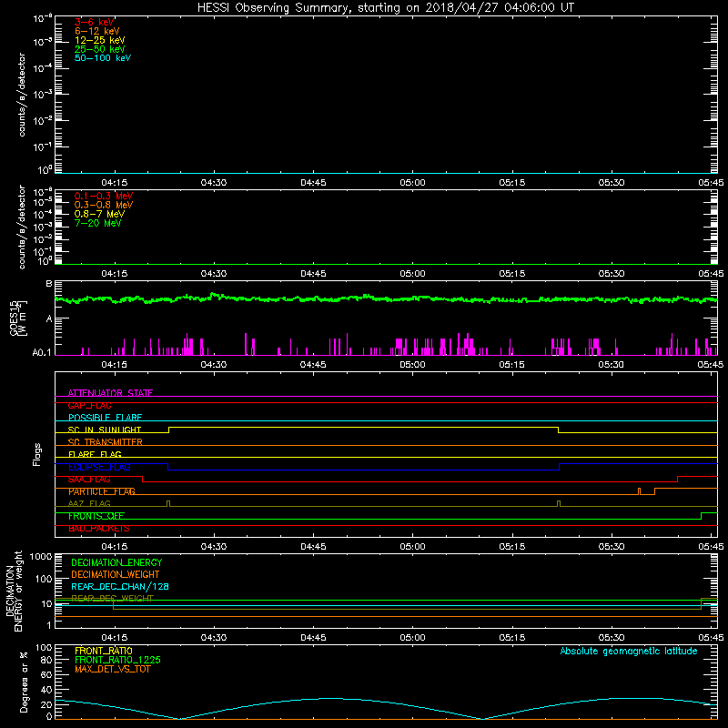Select the 12-25 keV legend label
Image resolution: width=728 pixels, height=728 pixels.
pos(100,40)
